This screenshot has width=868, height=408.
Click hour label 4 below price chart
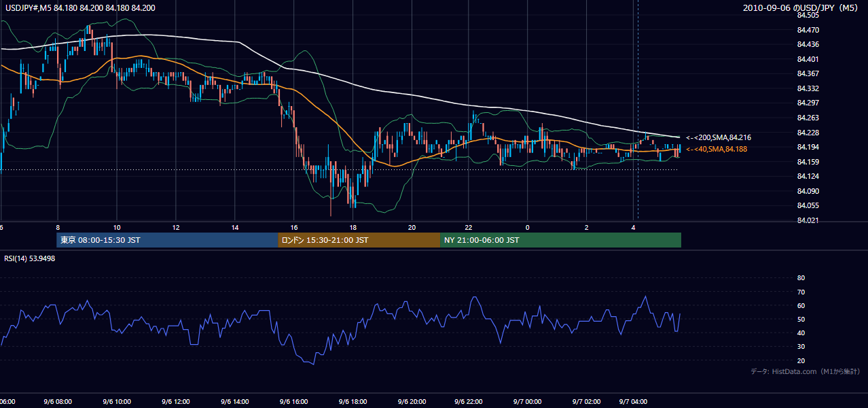tap(634, 227)
